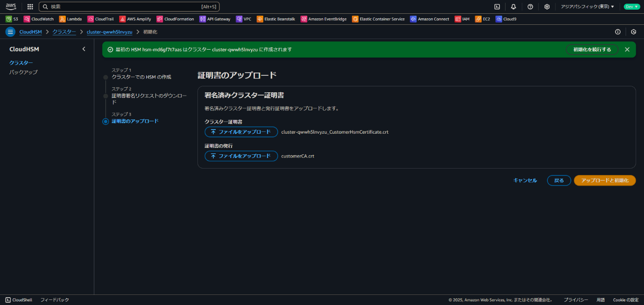Viewport: 644px width, 305px height.
Task: Upload file for クラスター証明書
Action: click(x=241, y=132)
